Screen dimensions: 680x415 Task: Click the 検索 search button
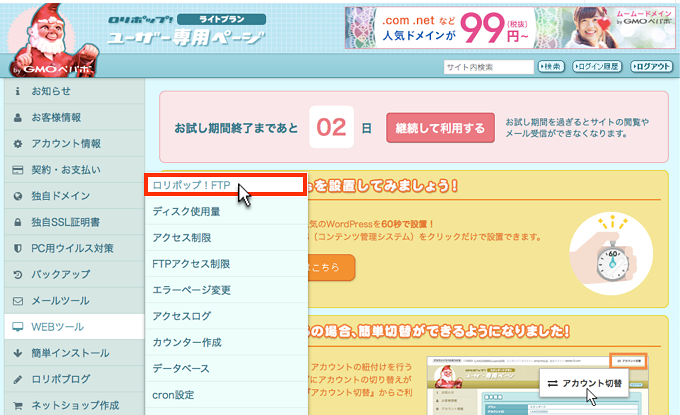551,66
